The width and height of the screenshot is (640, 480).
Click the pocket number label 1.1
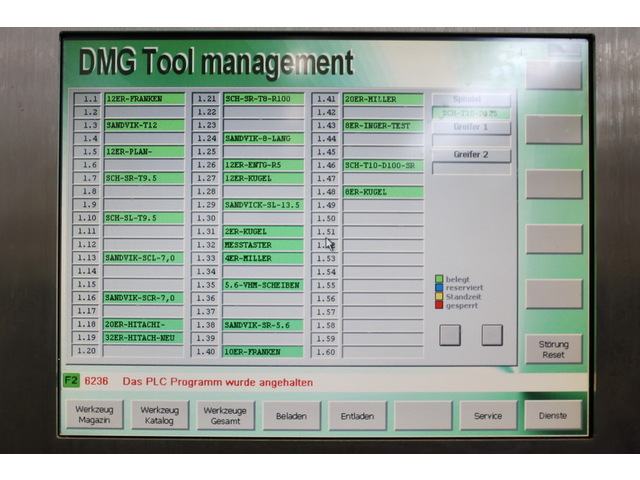pyautogui.click(x=87, y=99)
